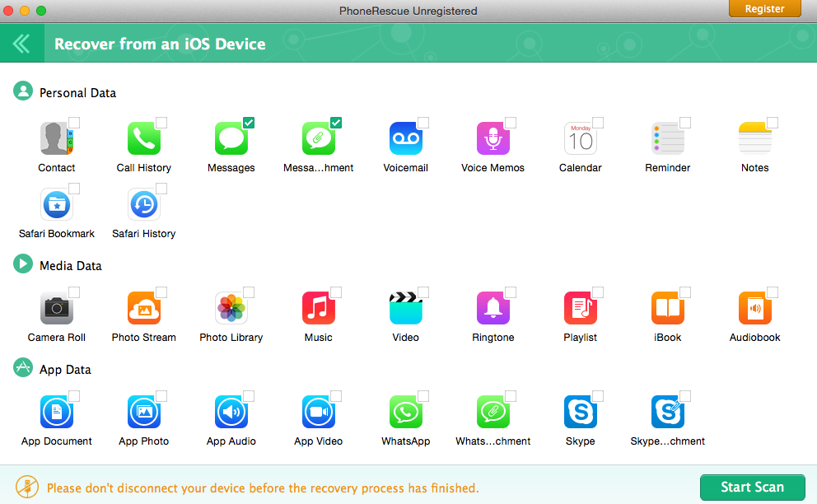Click the Start Scan button
The height and width of the screenshot is (504, 817).
point(753,488)
